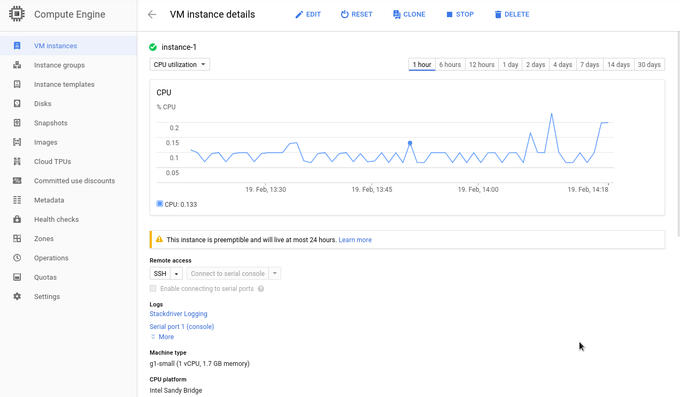680x397 pixels.
Task: Click the Intel Sandy Bridge text
Action: pyautogui.click(x=176, y=390)
